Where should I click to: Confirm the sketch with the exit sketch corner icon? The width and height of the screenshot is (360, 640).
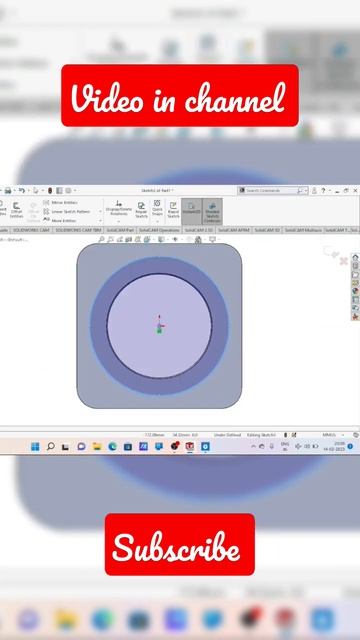[x=332, y=252]
